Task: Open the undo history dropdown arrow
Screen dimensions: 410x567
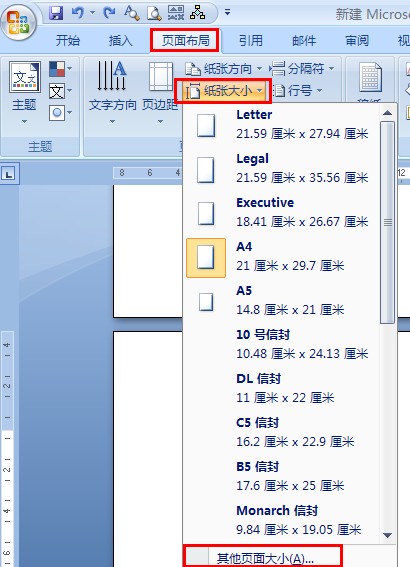Action: (x=93, y=13)
